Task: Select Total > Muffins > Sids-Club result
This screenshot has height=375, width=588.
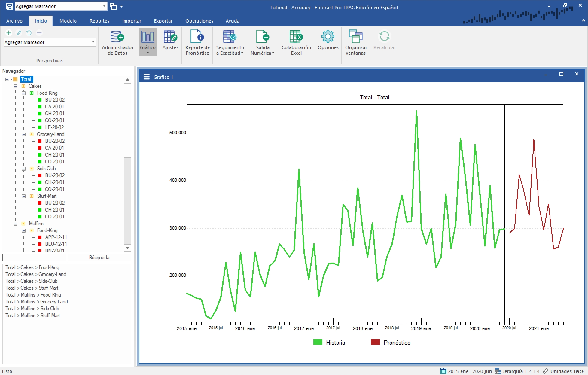Action: 32,309
